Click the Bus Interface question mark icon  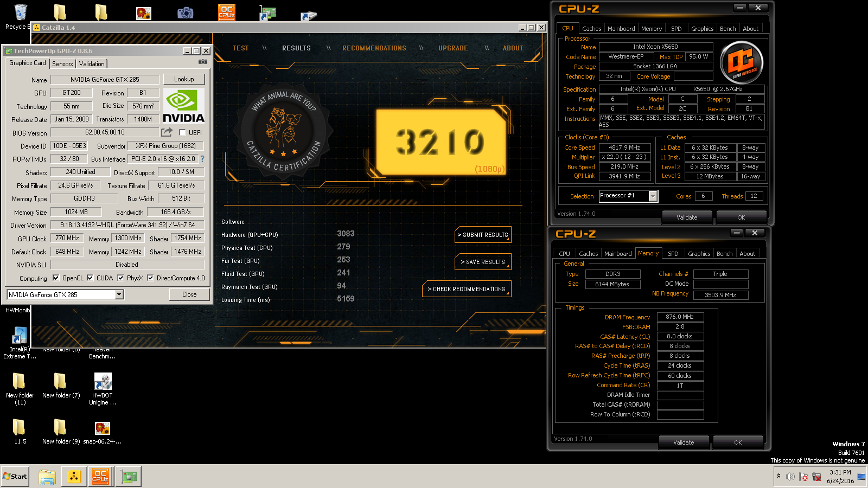pos(202,159)
